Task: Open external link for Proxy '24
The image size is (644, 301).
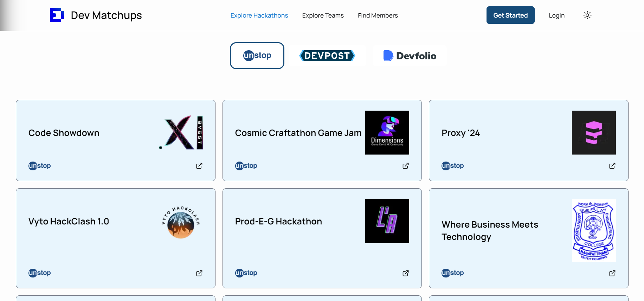Action: click(x=612, y=166)
